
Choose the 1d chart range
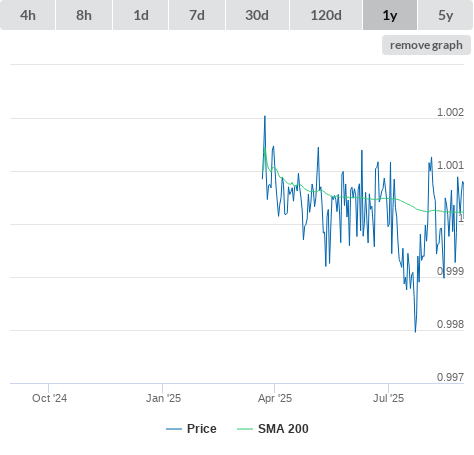point(141,15)
